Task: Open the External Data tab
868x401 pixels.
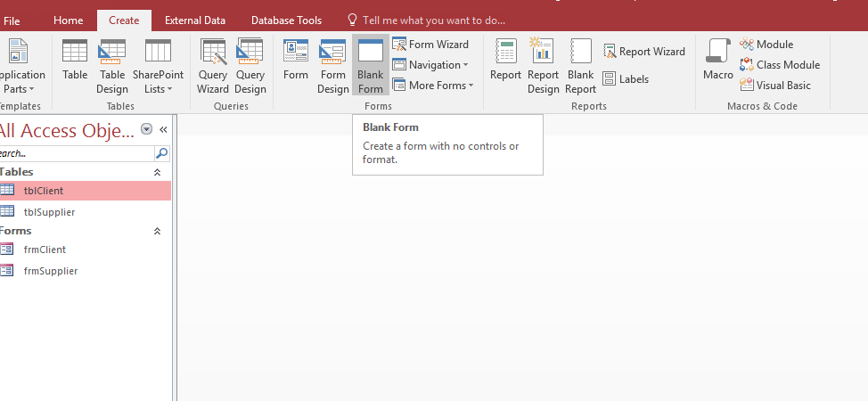Action: point(195,20)
